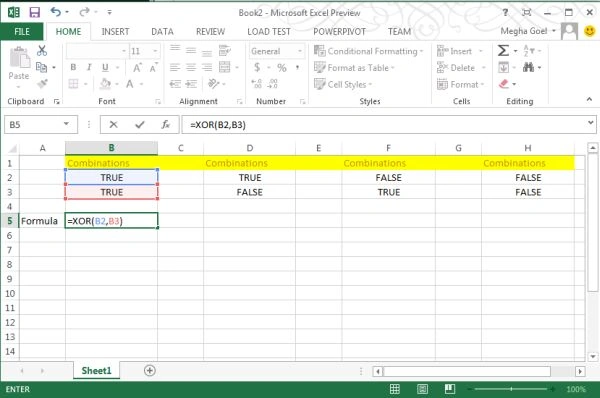The height and width of the screenshot is (398, 600).
Task: Click Merge and Center icon
Action: pos(225,67)
